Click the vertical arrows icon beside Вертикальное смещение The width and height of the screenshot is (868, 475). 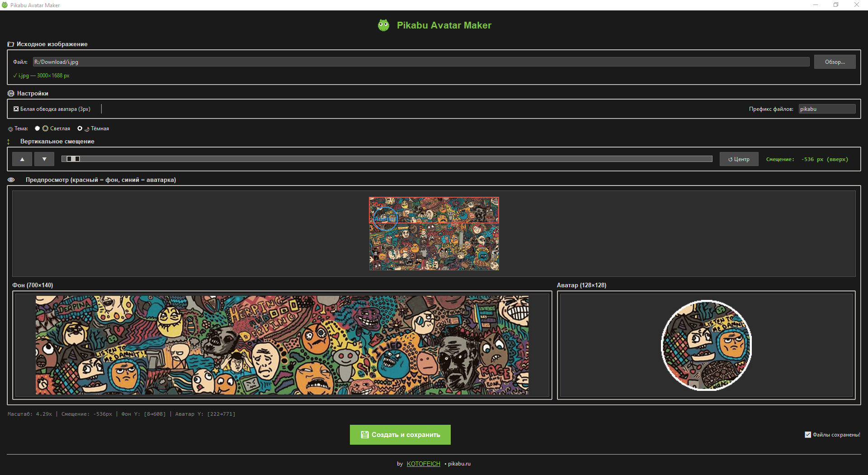(9, 142)
